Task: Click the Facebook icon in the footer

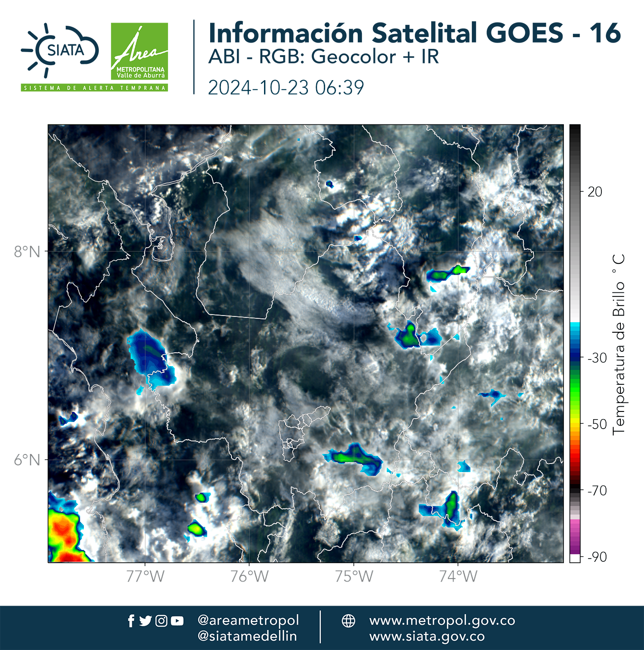Action: [x=131, y=621]
